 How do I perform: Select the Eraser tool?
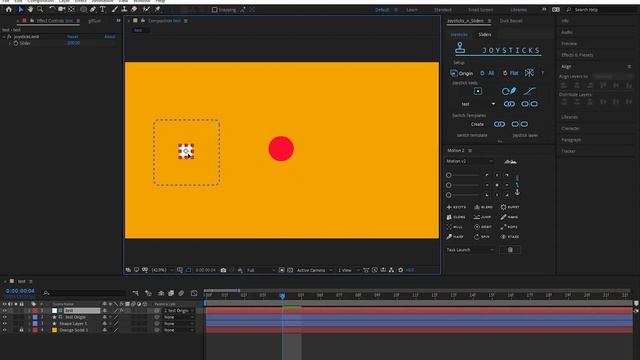pyautogui.click(x=134, y=9)
